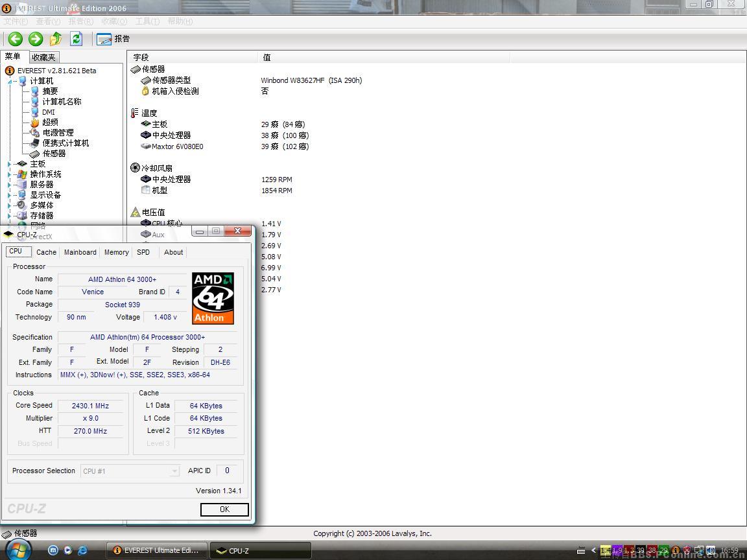Viewport: 747px width, 560px height.
Task: Click the 多媒体 speaker icon
Action: (23, 205)
